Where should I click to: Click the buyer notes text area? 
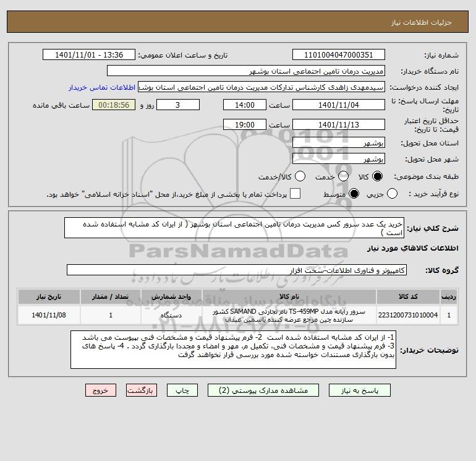[233, 350]
